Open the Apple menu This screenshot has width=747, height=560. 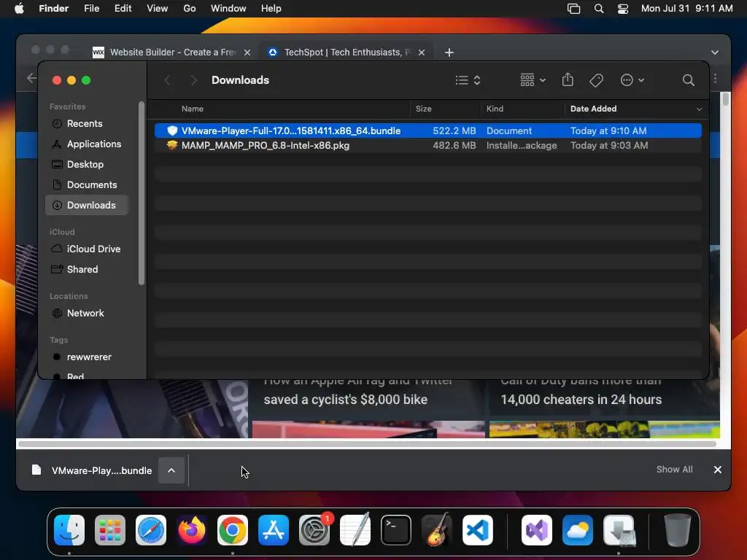[19, 9]
